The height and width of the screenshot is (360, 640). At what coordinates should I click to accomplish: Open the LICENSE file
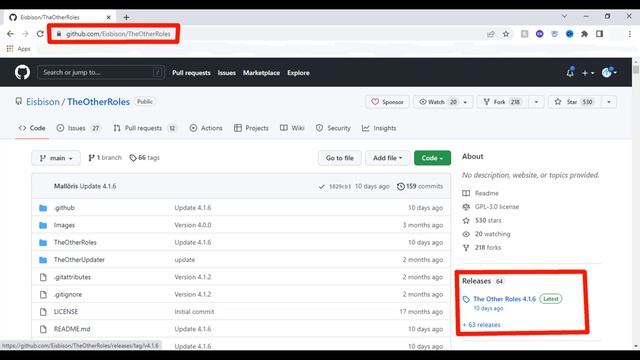66,312
